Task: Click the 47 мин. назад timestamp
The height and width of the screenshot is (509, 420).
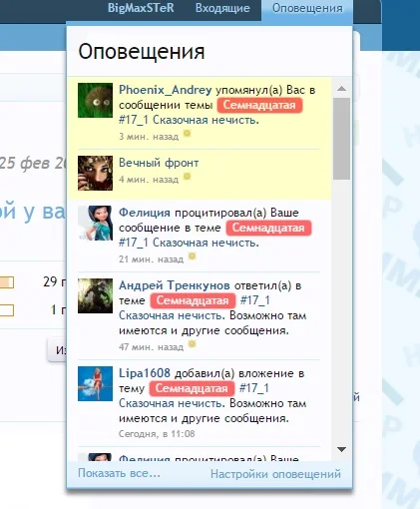Action: click(x=151, y=347)
